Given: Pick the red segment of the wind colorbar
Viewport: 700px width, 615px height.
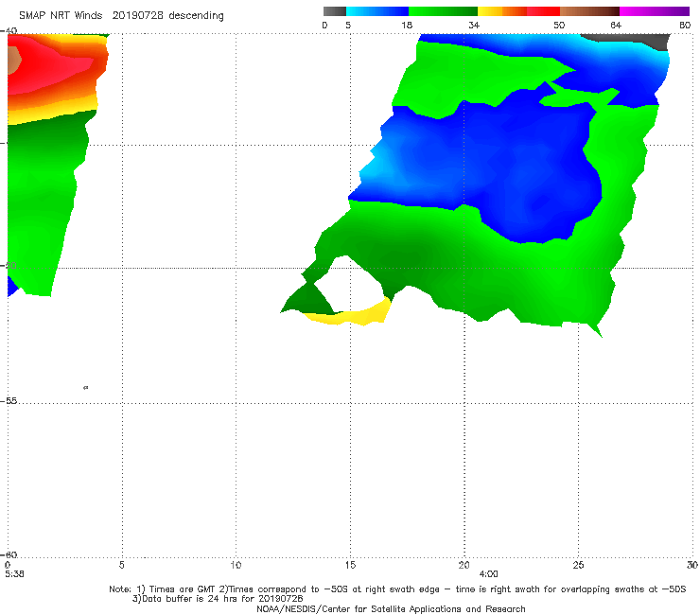Looking at the screenshot, I should coord(543,11).
